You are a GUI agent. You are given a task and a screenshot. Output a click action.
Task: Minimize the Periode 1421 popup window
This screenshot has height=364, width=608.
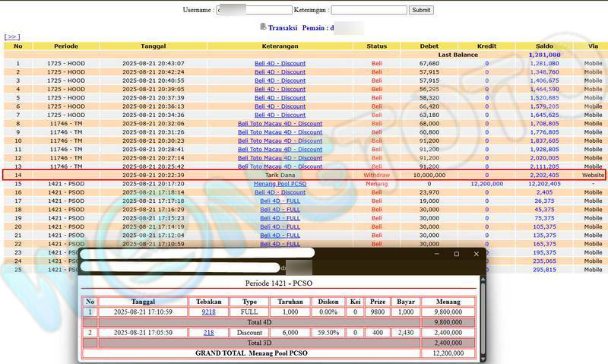pos(436,254)
